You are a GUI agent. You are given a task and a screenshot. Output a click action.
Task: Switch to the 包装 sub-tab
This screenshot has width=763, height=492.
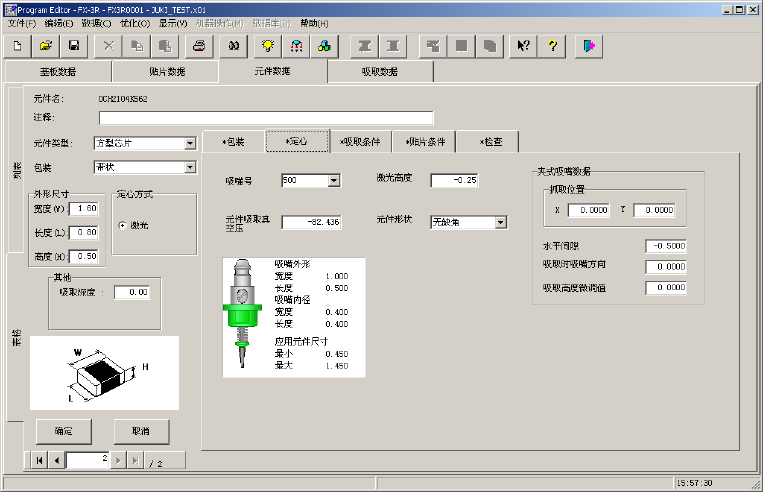(x=234, y=142)
